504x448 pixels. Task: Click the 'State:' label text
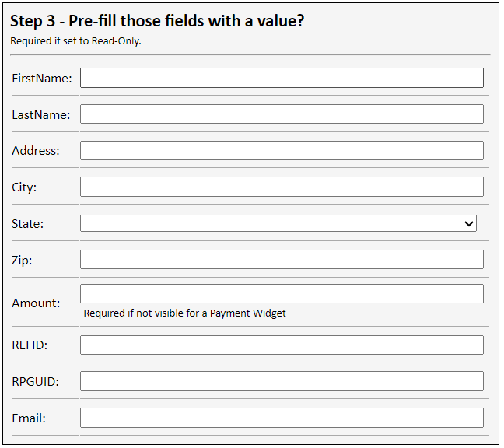(28, 224)
